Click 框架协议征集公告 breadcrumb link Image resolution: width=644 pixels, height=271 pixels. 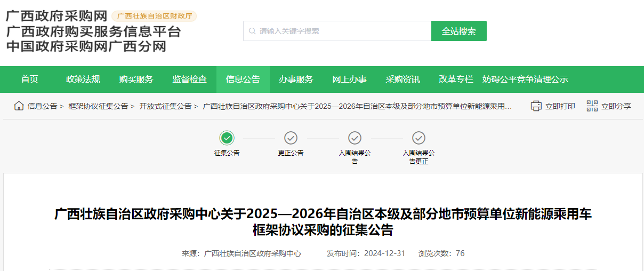(98, 106)
